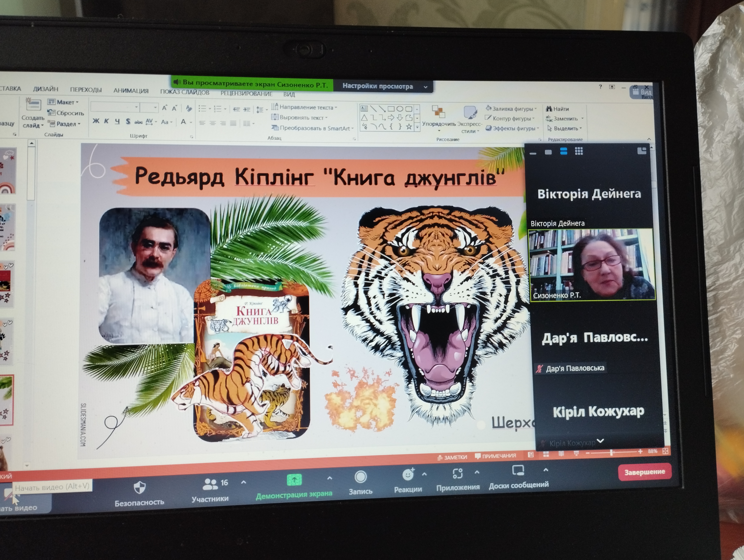The height and width of the screenshot is (560, 744).
Task: Increase list indent level icon
Action: coord(247,109)
